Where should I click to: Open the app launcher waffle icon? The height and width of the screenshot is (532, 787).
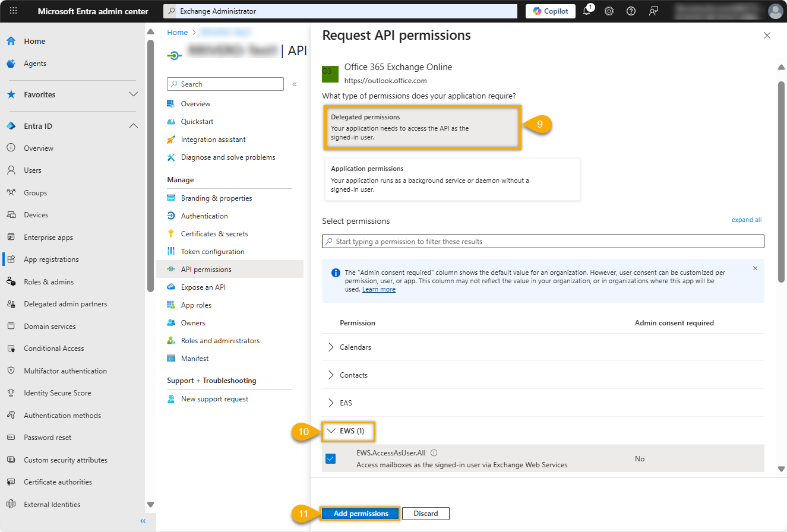(14, 11)
